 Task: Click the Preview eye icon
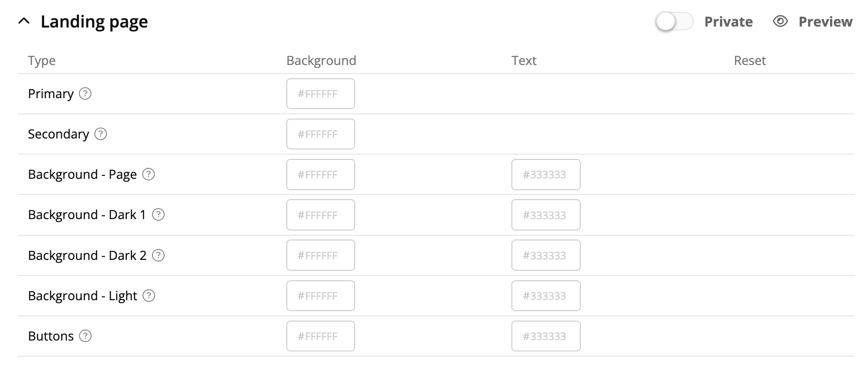point(780,21)
